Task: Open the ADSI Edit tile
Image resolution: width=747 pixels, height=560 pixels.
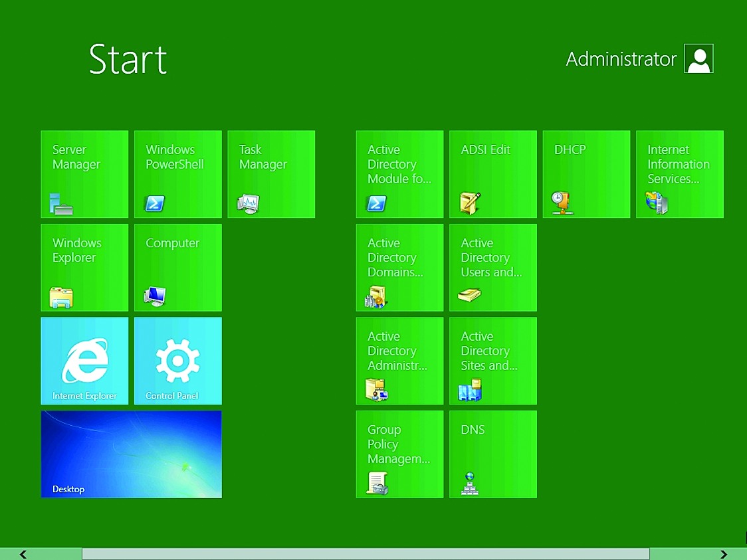Action: pos(493,174)
